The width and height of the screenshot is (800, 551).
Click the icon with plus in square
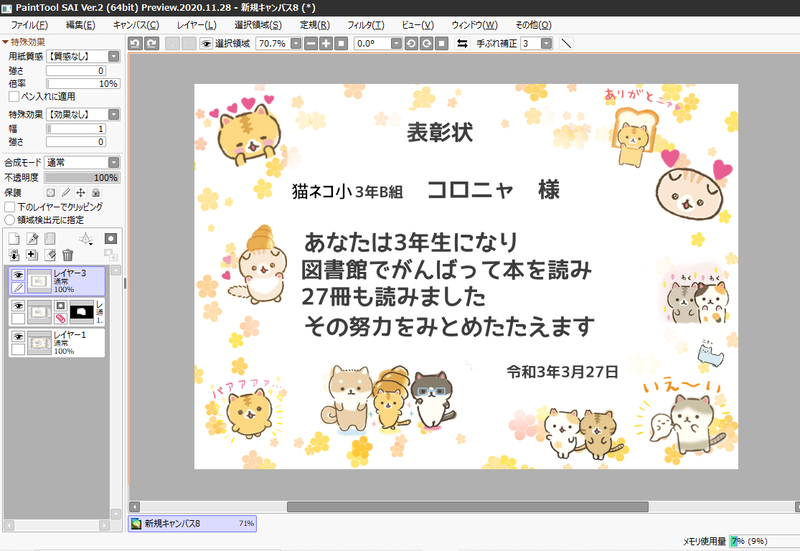pyautogui.click(x=32, y=255)
